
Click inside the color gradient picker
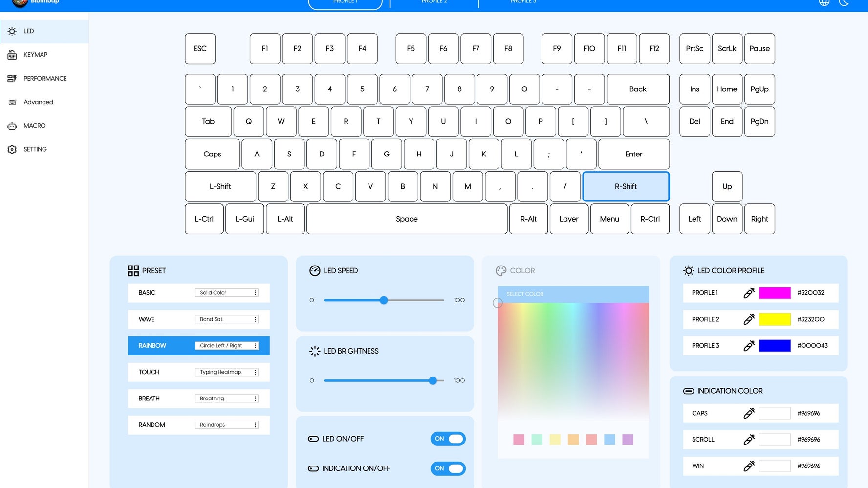[x=573, y=362]
